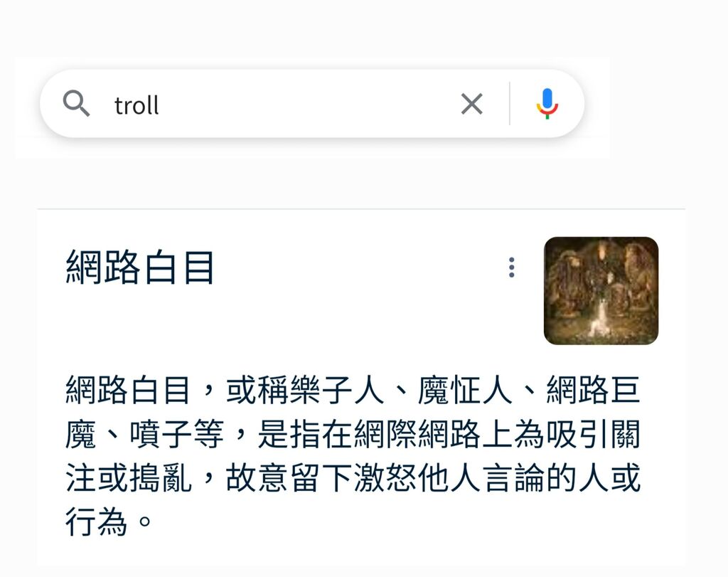Click 激怒他人 in the third description line
The width and height of the screenshot is (728, 577).
click(417, 478)
